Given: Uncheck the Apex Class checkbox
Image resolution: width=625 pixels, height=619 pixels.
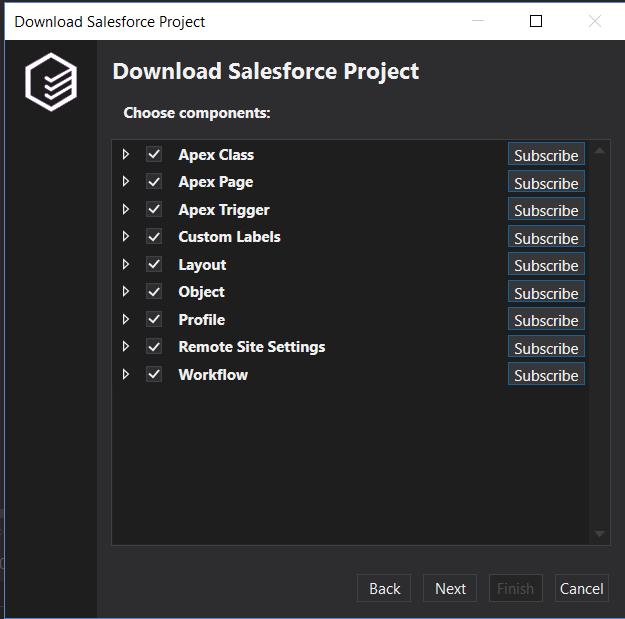Looking at the screenshot, I should click(154, 155).
